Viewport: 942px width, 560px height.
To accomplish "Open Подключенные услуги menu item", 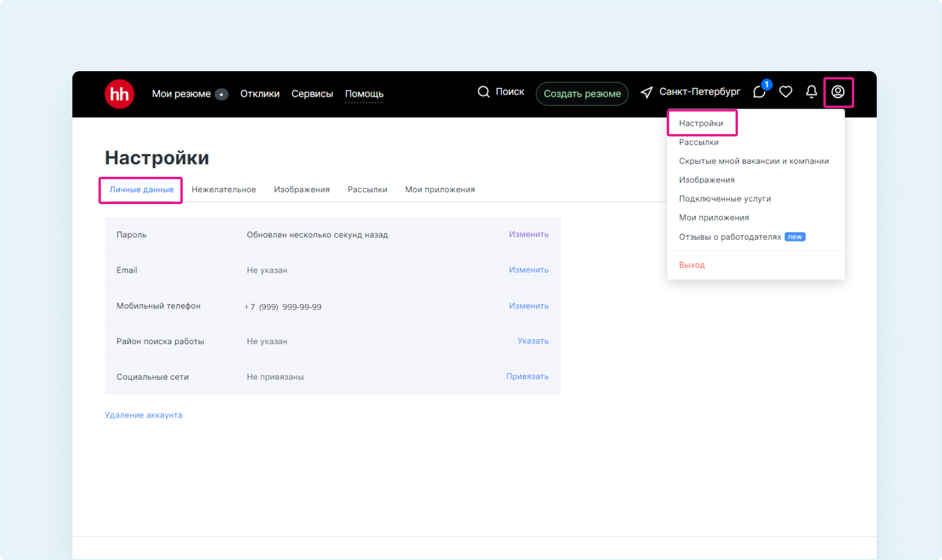I will [x=725, y=199].
